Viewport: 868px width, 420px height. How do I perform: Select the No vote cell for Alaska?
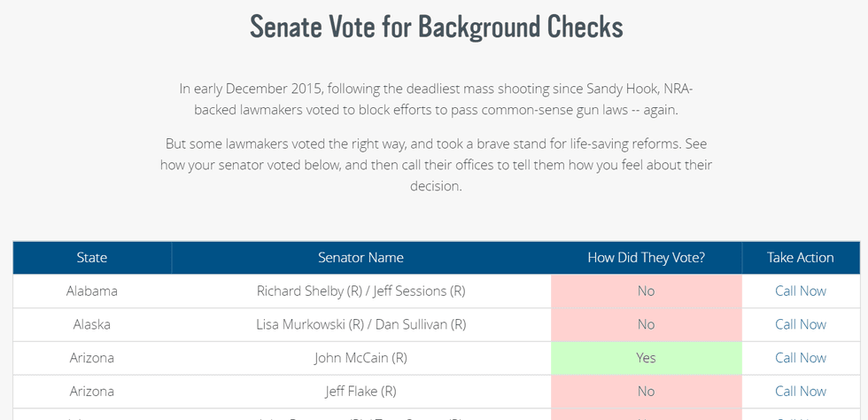[646, 324]
